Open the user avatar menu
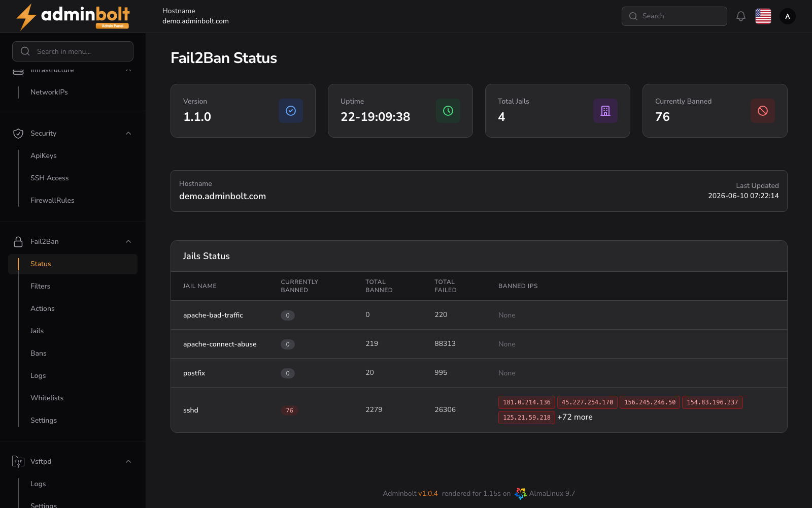The width and height of the screenshot is (812, 508). [x=788, y=16]
